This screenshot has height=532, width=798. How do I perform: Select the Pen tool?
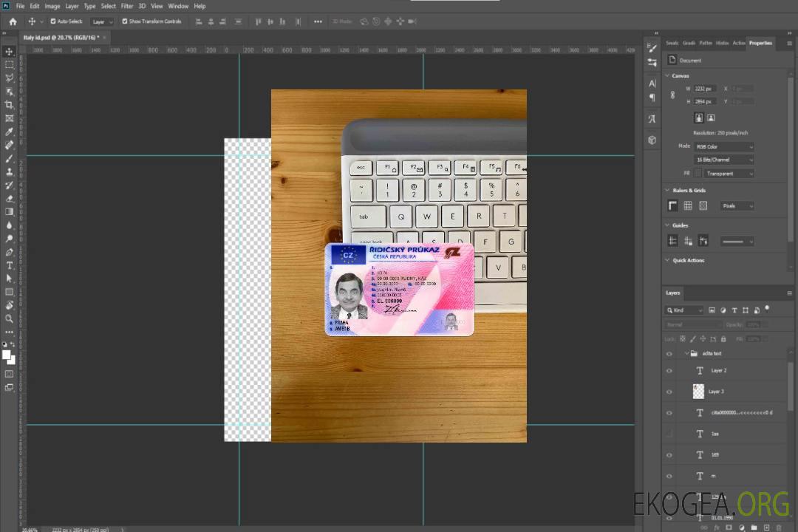(9, 252)
